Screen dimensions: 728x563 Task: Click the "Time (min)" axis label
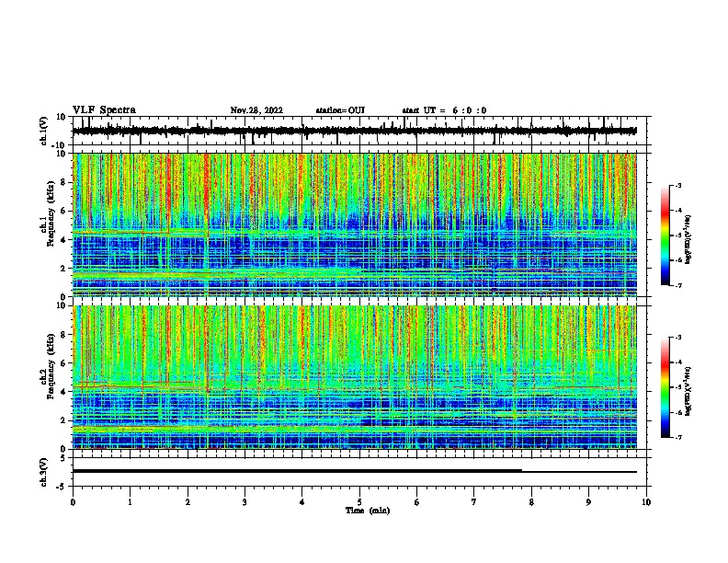point(368,511)
